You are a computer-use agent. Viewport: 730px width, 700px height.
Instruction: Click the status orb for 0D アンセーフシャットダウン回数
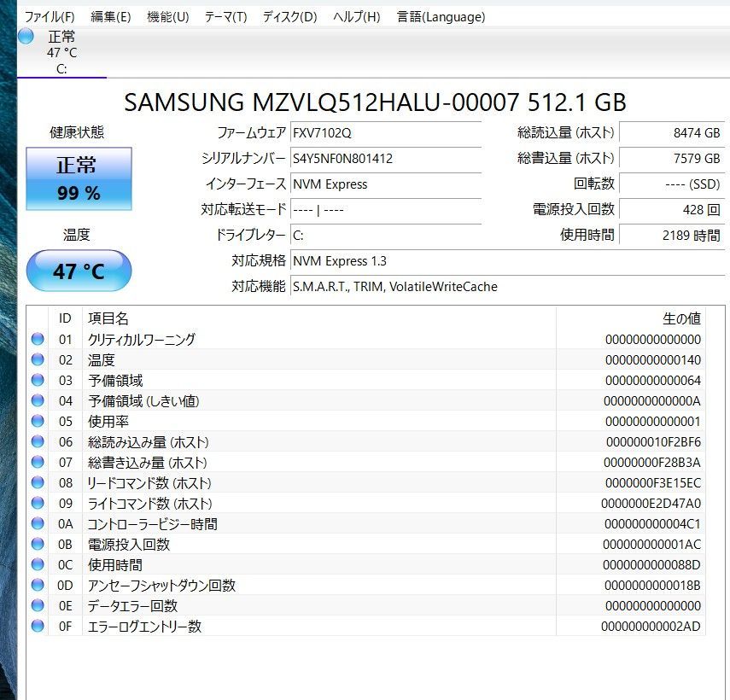[38, 585]
